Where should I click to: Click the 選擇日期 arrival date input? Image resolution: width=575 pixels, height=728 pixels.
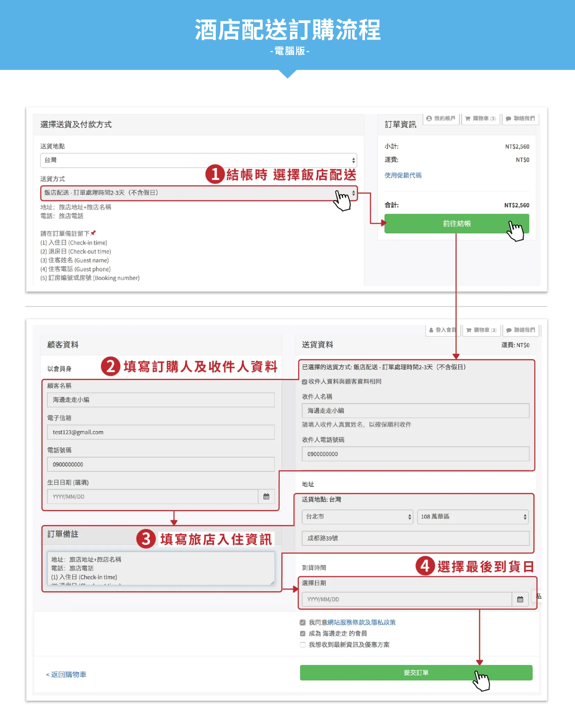click(x=407, y=600)
